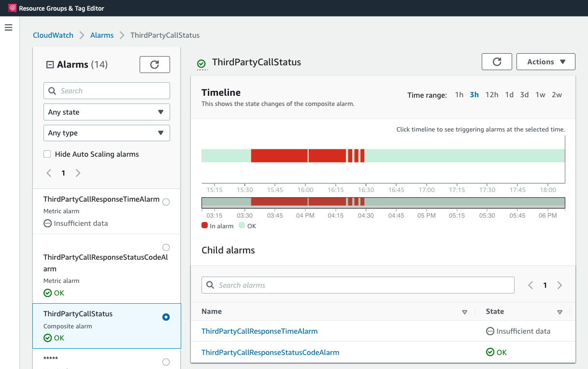Go to CloudWatch breadcrumb link
The width and height of the screenshot is (588, 369).
pos(53,35)
